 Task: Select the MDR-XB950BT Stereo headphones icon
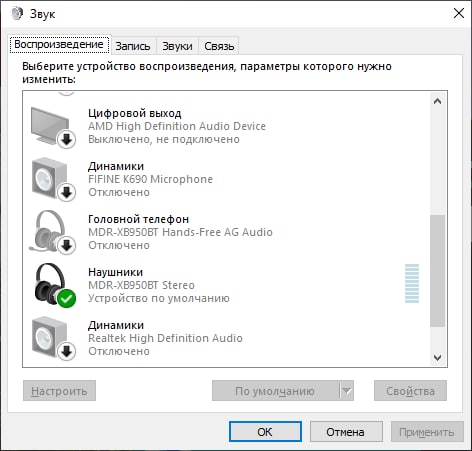click(x=55, y=285)
